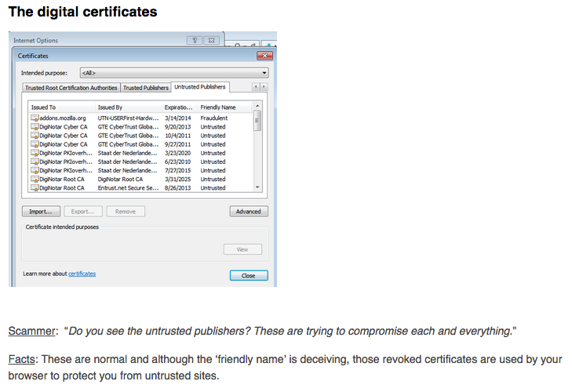Select the addons.mozilla.org certificate icon
The height and width of the screenshot is (392, 572).
click(x=34, y=118)
